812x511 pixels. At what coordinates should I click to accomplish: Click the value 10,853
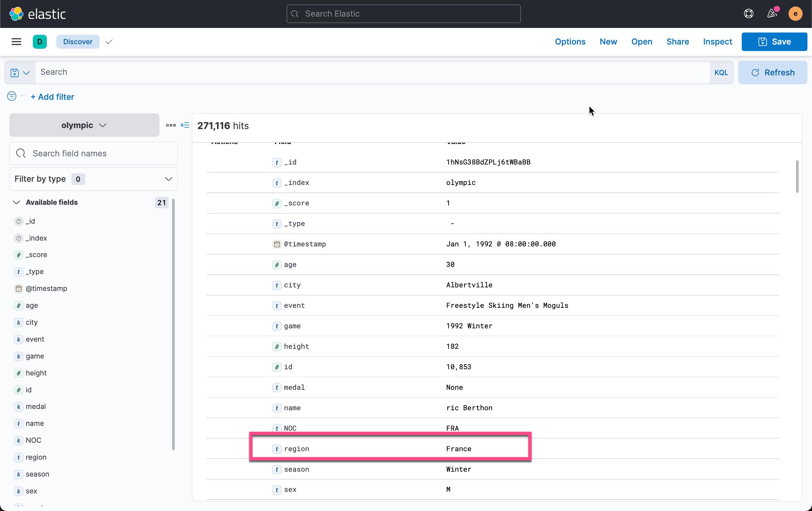click(459, 367)
